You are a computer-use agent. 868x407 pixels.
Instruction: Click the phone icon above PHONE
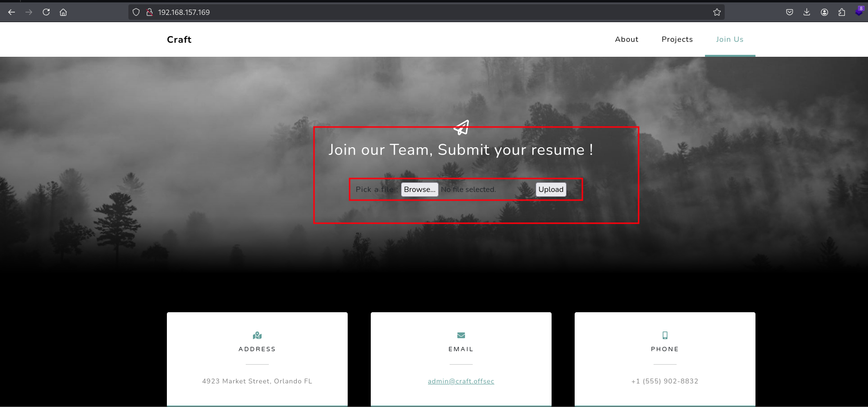[665, 335]
